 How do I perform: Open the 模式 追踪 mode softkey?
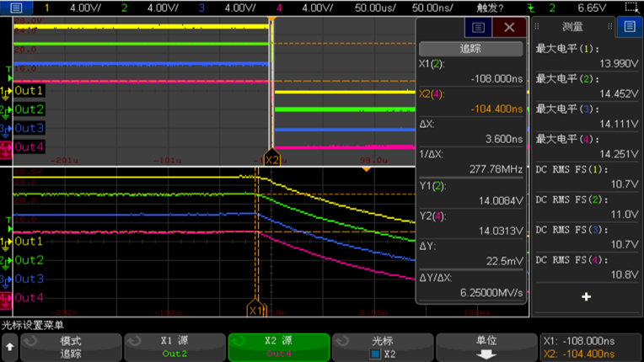point(71,347)
